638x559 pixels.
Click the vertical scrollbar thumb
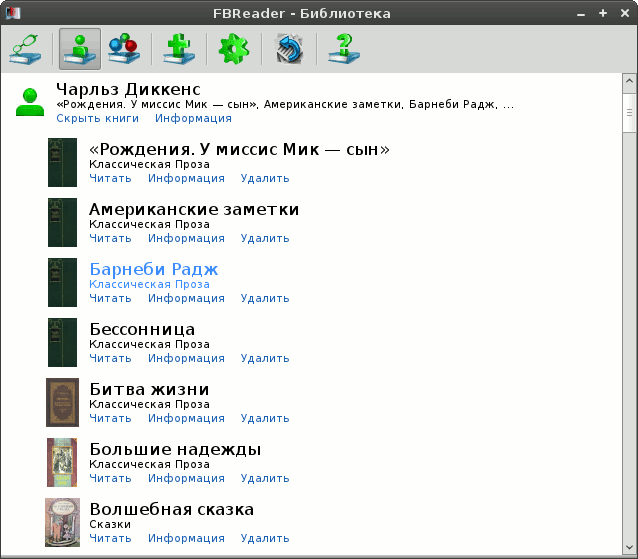point(629,113)
